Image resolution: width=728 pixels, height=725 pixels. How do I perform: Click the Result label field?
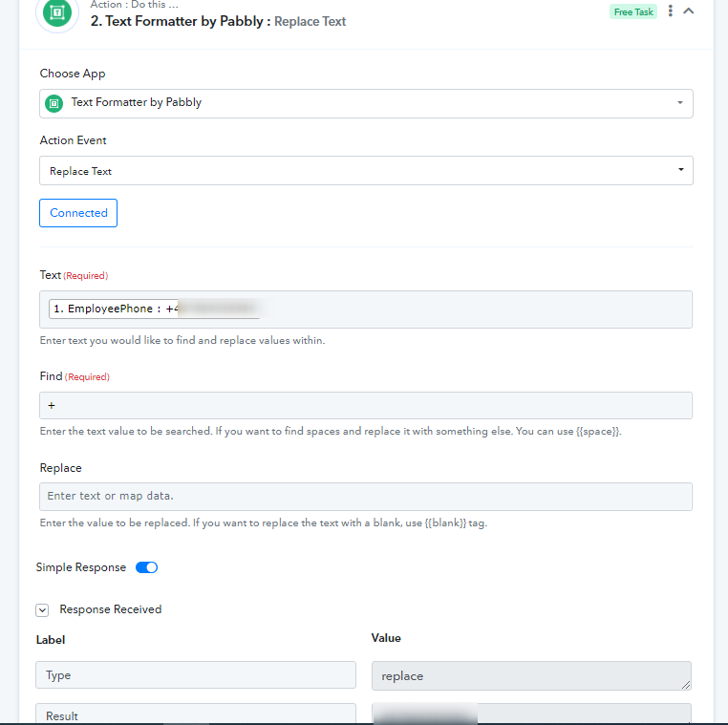196,714
